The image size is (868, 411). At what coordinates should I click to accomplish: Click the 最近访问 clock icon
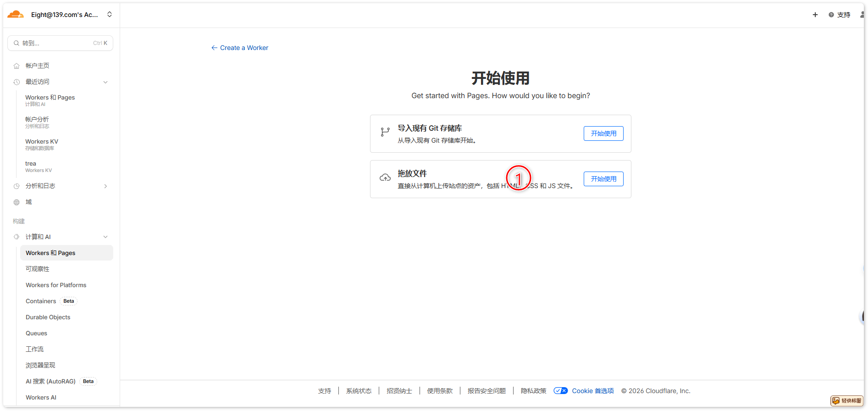coord(17,82)
